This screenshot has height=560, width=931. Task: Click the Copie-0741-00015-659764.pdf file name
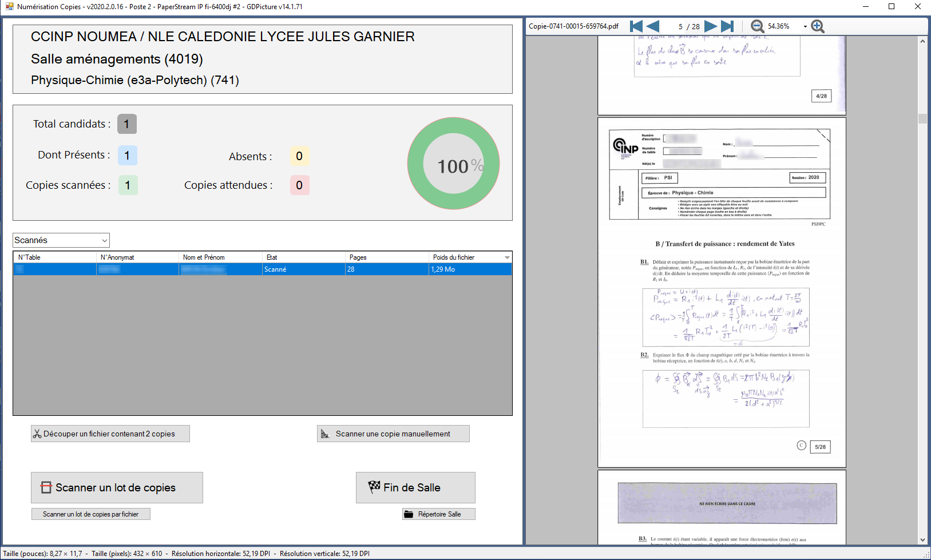click(x=573, y=26)
